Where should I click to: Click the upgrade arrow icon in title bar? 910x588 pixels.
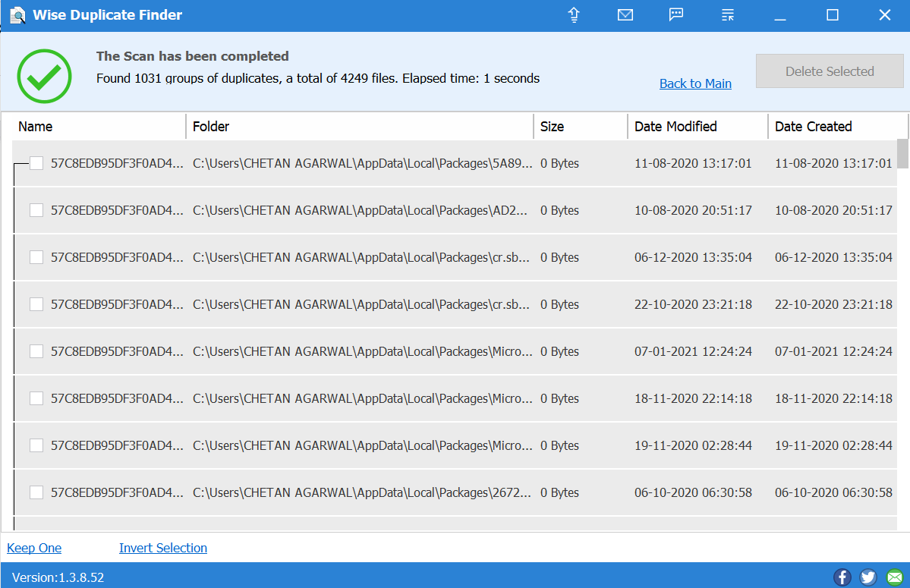575,15
